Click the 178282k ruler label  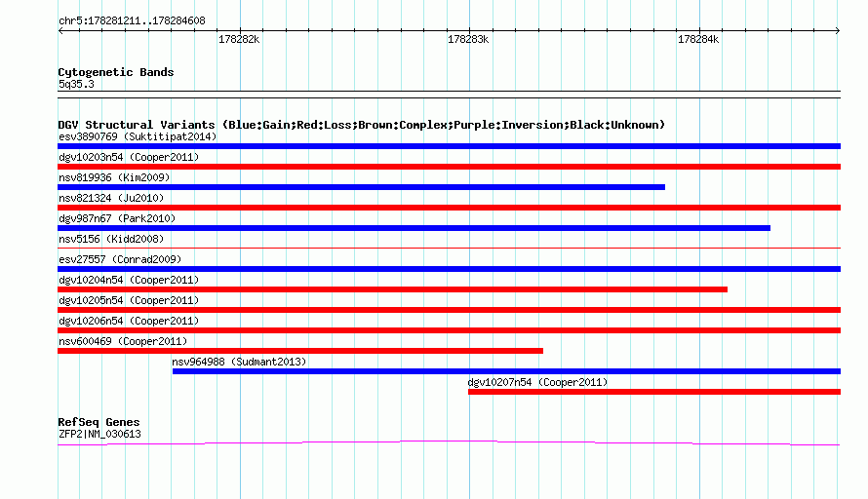pos(239,39)
